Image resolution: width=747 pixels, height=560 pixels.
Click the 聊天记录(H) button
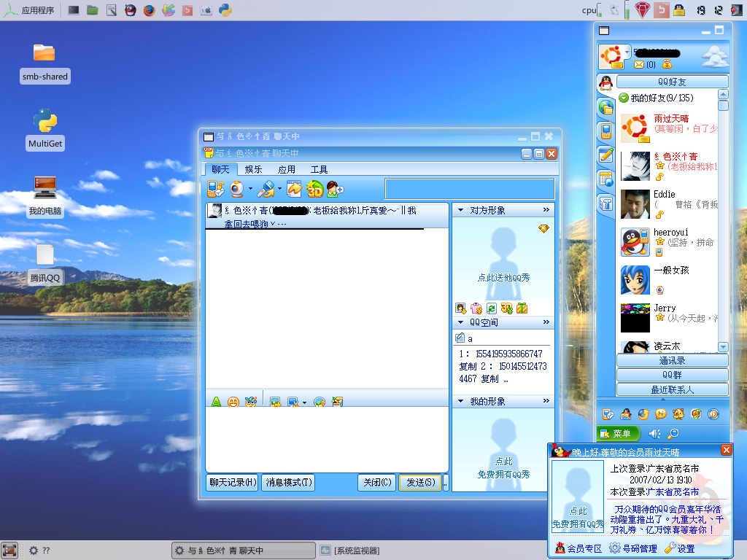(233, 483)
